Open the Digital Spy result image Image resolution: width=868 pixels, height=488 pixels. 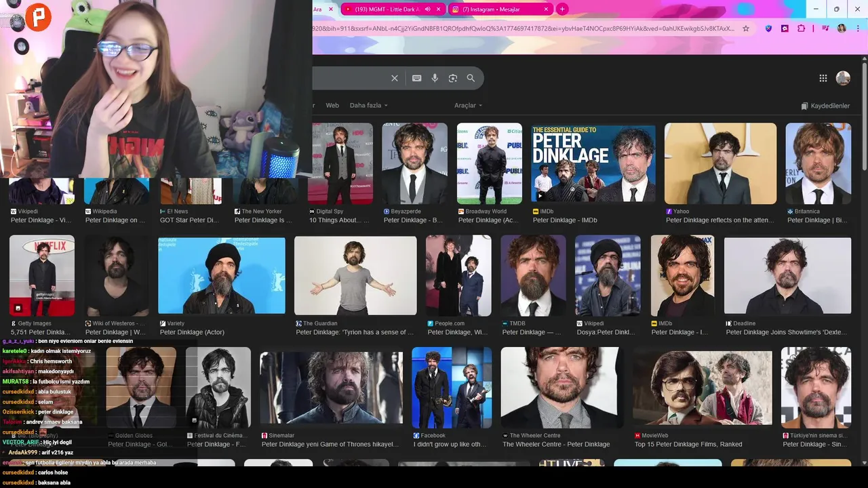(340, 163)
